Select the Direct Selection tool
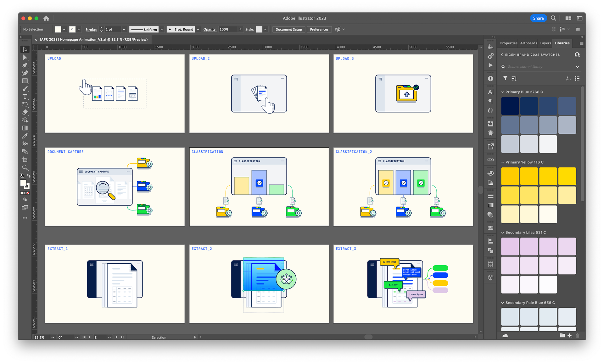 (x=25, y=57)
